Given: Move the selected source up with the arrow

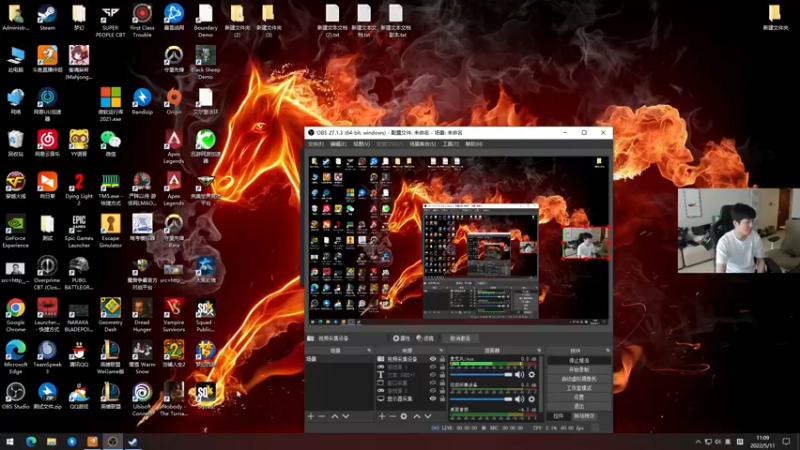Looking at the screenshot, I should point(417,416).
